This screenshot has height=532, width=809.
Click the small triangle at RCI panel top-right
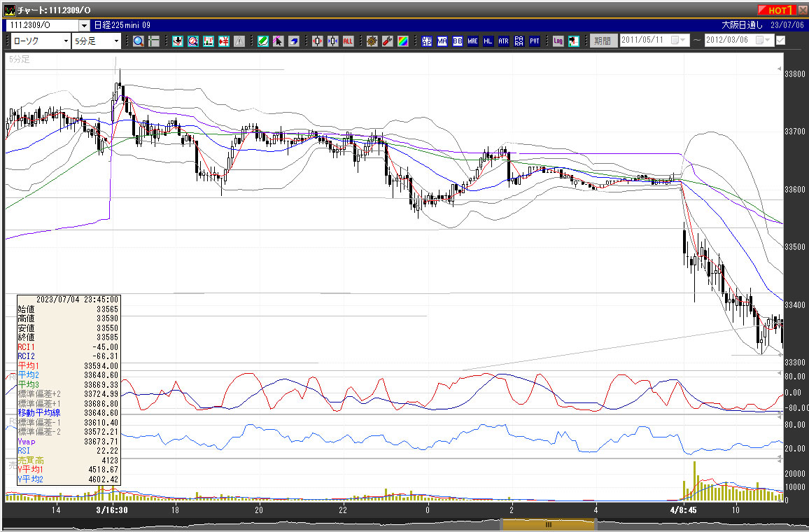pyautogui.click(x=779, y=373)
